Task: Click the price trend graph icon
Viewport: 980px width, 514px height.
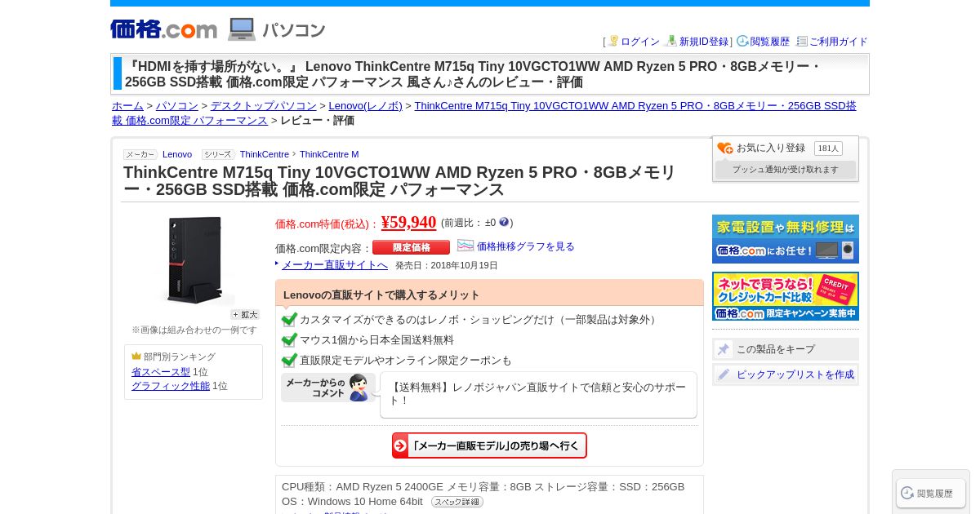Action: [x=465, y=246]
